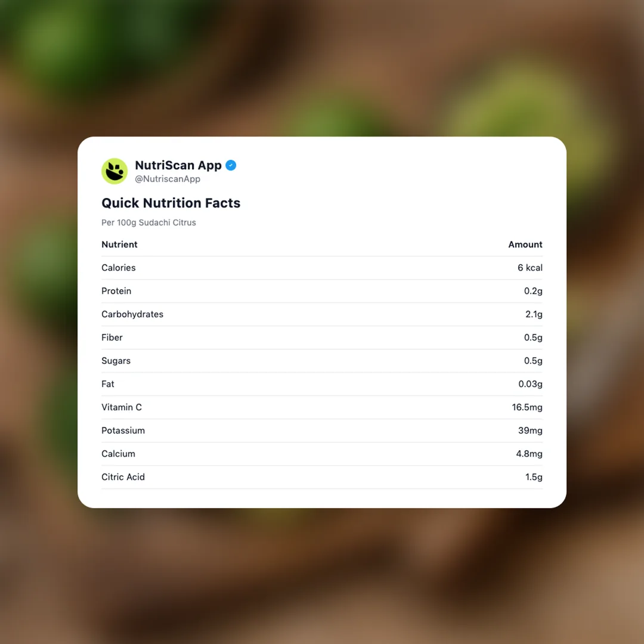This screenshot has width=644, height=644.
Task: Click the Nutrient column header
Action: click(x=119, y=244)
